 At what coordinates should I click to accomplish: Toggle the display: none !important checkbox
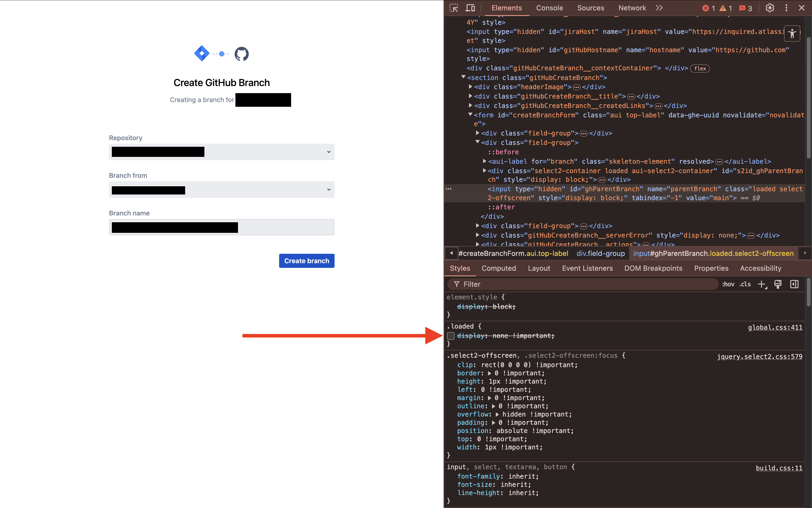451,336
